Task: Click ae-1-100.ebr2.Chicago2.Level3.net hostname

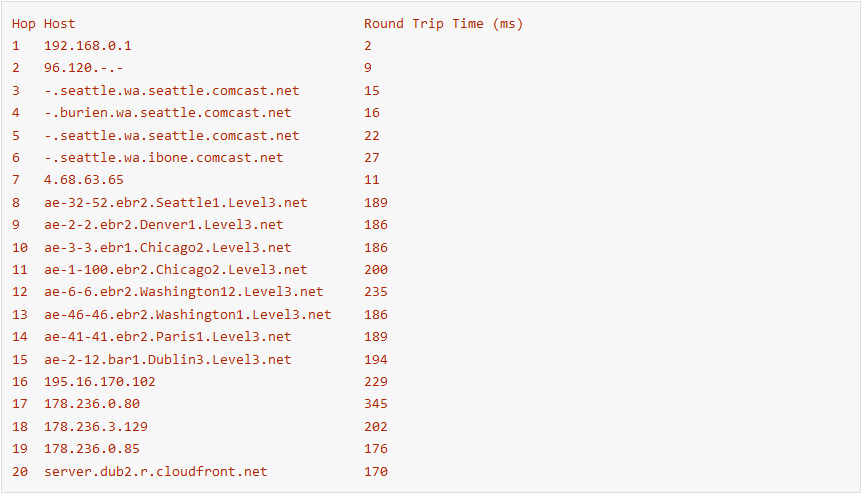Action: 176,270
